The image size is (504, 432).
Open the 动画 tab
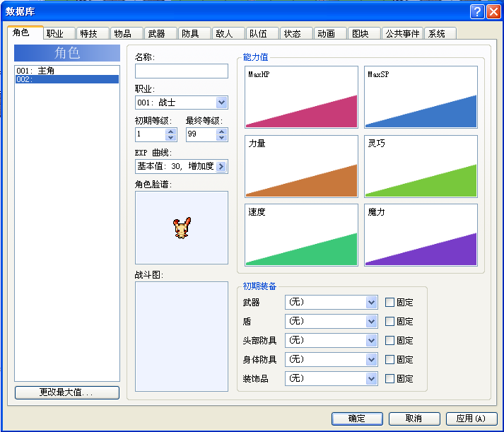pos(330,33)
